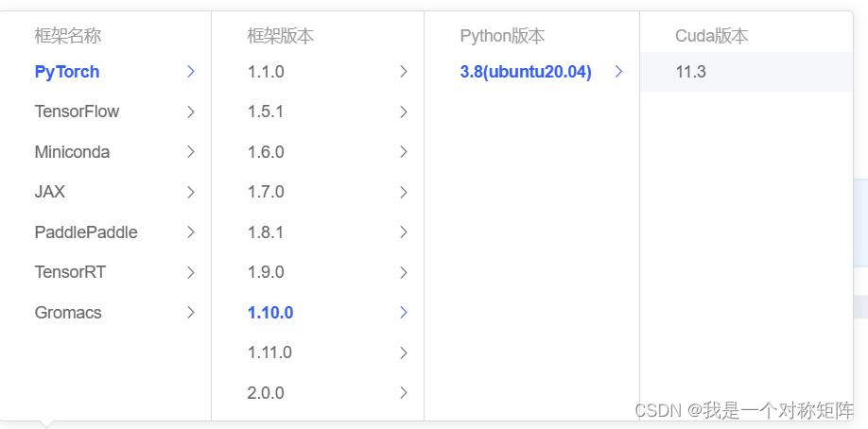Pick version 1.11.0
This screenshot has width=868, height=429.
[x=269, y=352]
